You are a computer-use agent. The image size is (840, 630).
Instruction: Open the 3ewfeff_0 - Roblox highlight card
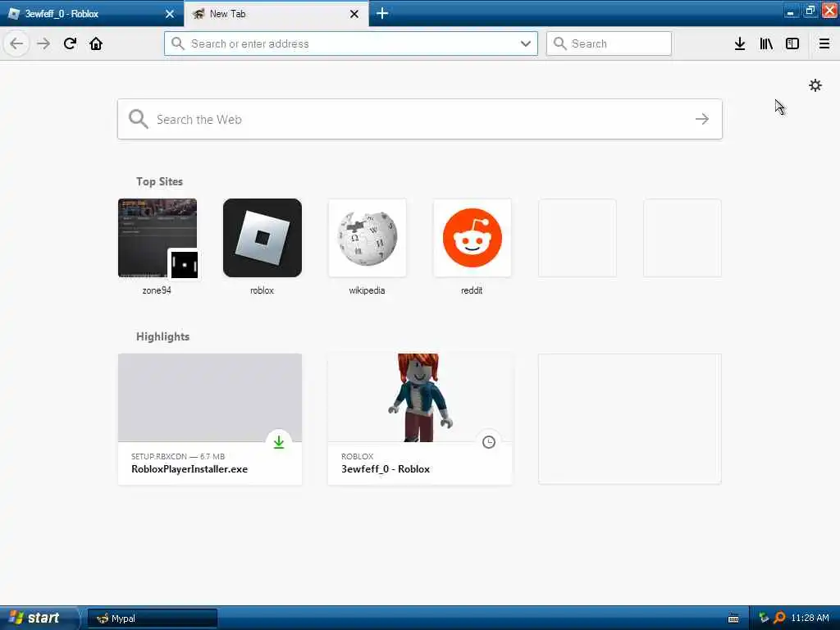[x=419, y=419]
